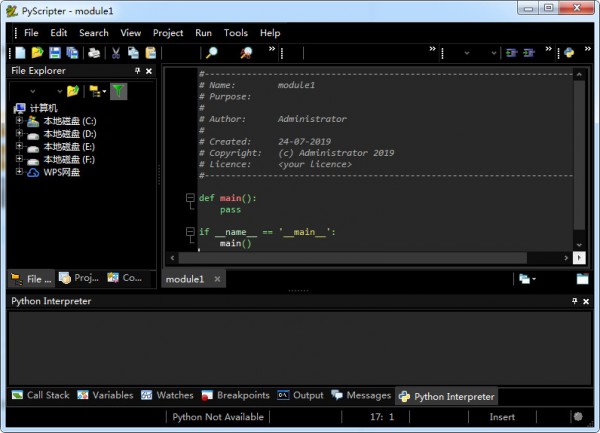This screenshot has width=600, height=433.
Task: Click the Find magnifier icon
Action: (211, 53)
